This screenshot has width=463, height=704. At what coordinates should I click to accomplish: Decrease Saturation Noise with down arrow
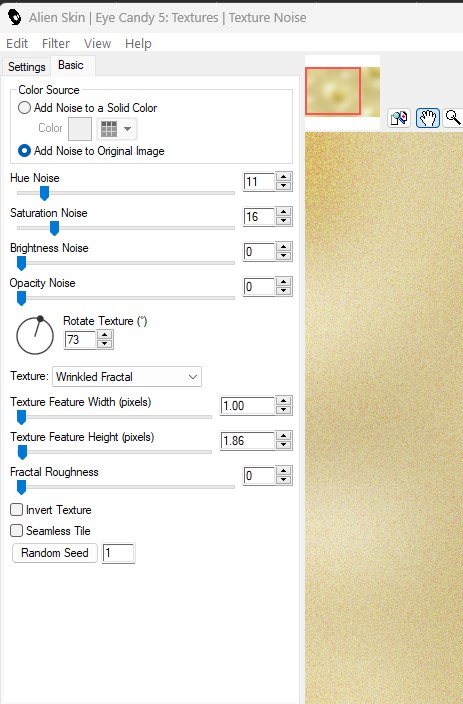click(x=283, y=221)
